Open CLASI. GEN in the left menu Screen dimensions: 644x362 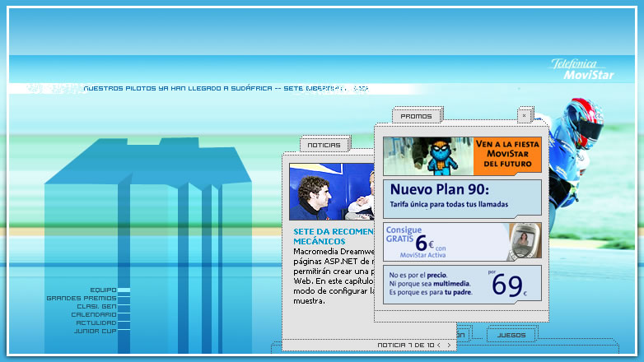(x=96, y=306)
